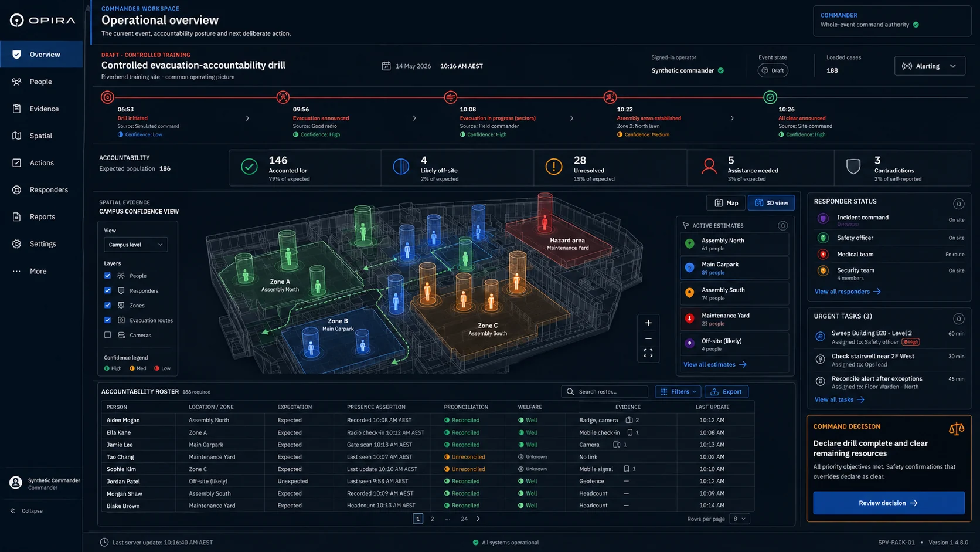This screenshot has width=980, height=552.
Task: Click the Opira logo icon
Action: [17, 21]
